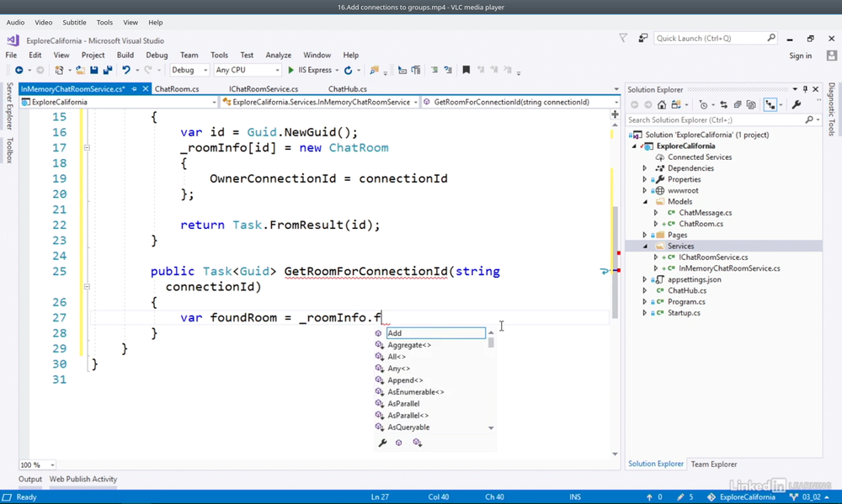Viewport: 842px width, 504px height.
Task: Click the Sign in link
Action: [x=800, y=56]
